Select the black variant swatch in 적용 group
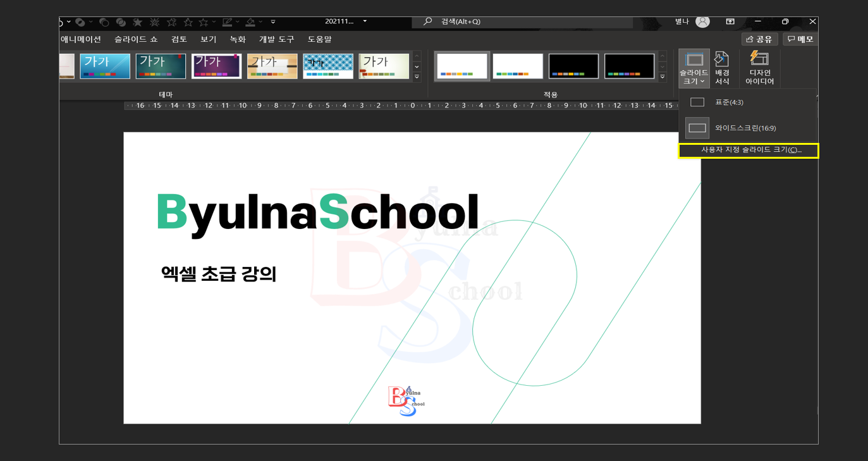The image size is (868, 461). pos(573,66)
